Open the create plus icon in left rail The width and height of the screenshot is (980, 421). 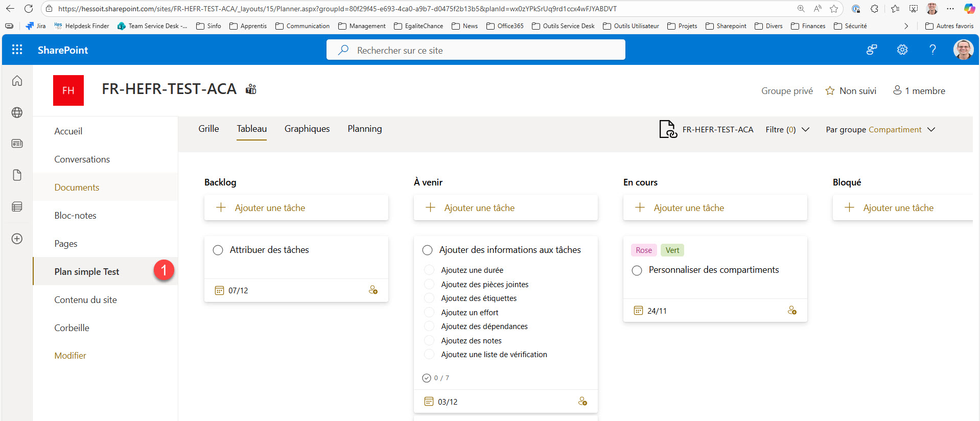point(17,239)
